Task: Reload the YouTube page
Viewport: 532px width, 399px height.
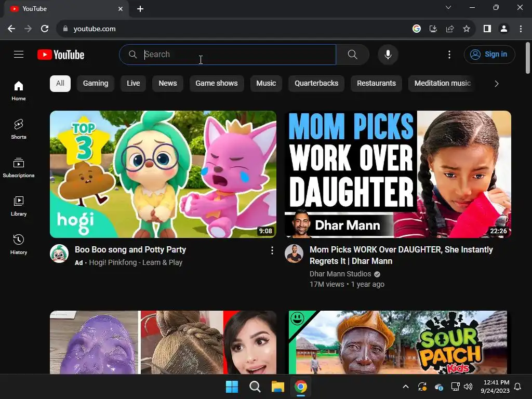Action: (45, 29)
